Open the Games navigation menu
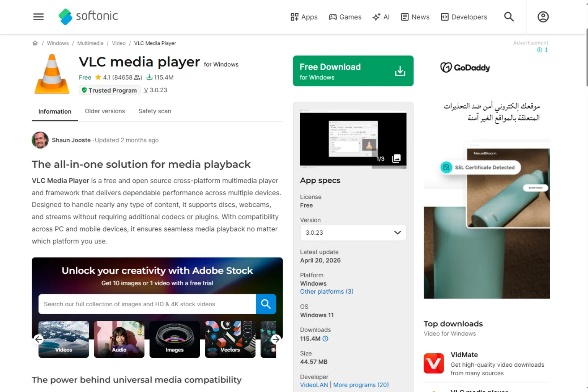Viewport: 588px width, 392px height. pyautogui.click(x=345, y=17)
